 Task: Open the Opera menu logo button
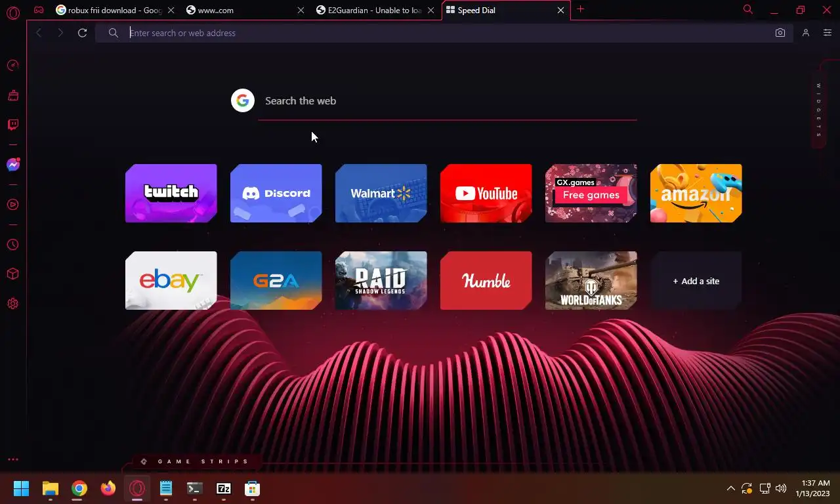tap(12, 12)
